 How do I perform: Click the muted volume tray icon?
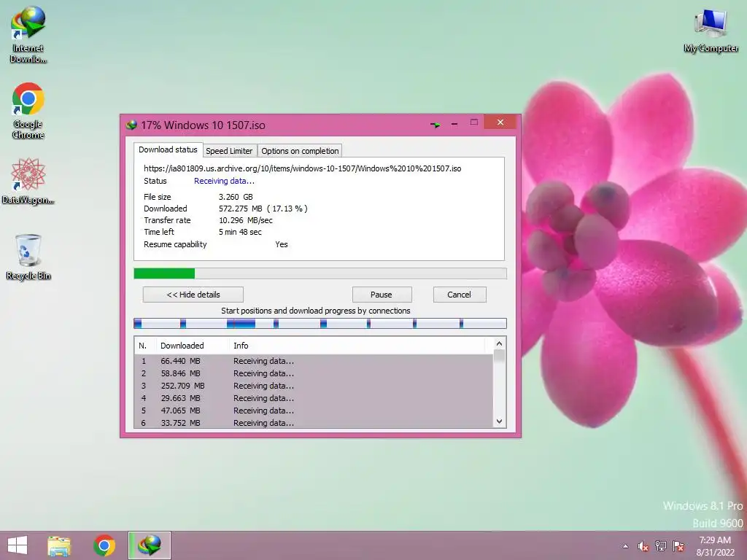(643, 546)
